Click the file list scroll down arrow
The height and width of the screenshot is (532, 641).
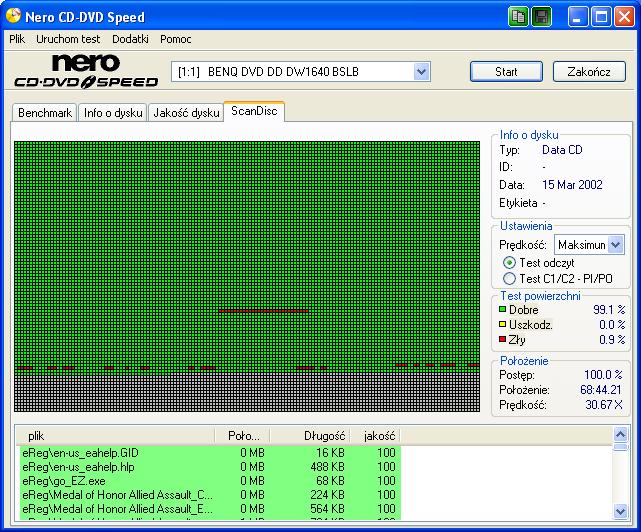(x=620, y=511)
